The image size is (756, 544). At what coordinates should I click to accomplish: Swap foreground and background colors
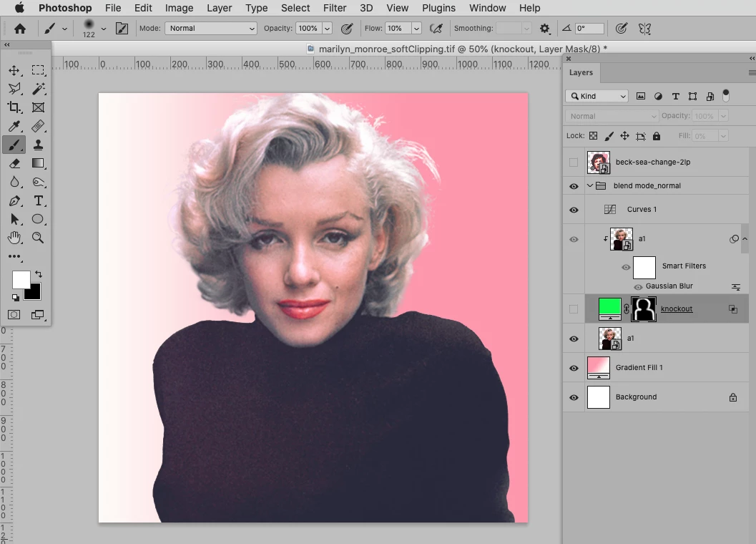click(39, 273)
